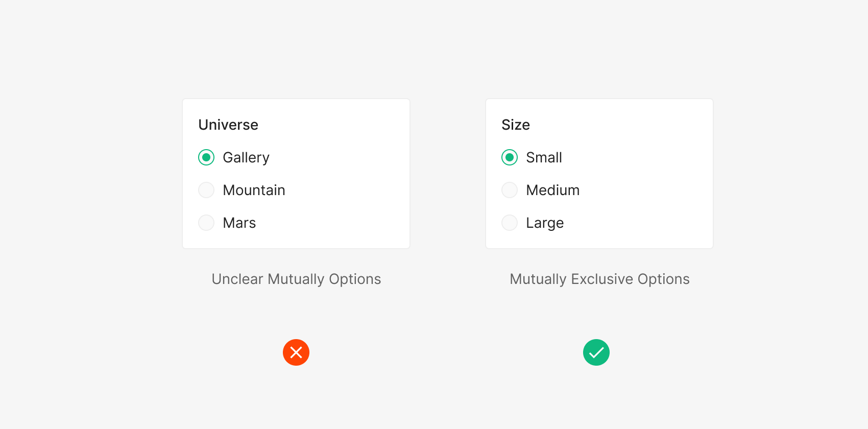Image resolution: width=868 pixels, height=429 pixels.
Task: Click the red cross icon
Action: click(x=296, y=352)
